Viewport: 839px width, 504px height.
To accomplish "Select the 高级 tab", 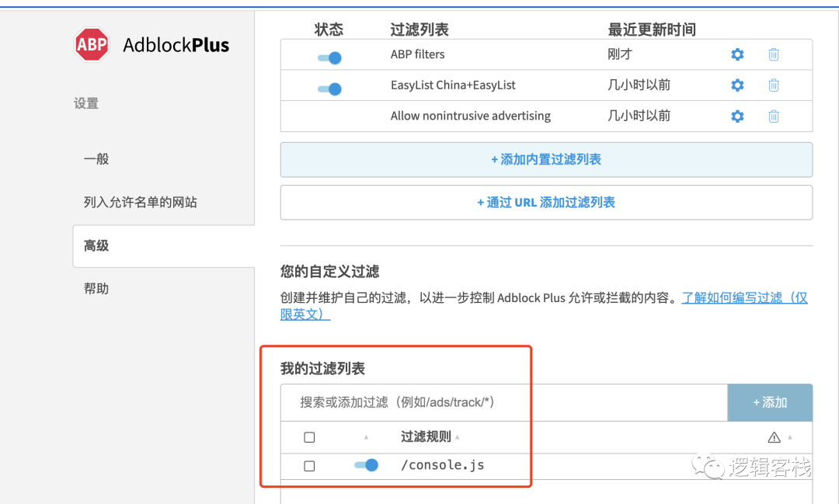I will [x=164, y=246].
